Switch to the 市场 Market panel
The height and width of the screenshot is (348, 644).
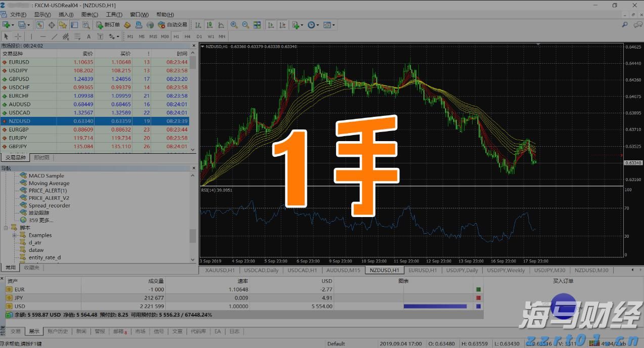[x=140, y=331]
